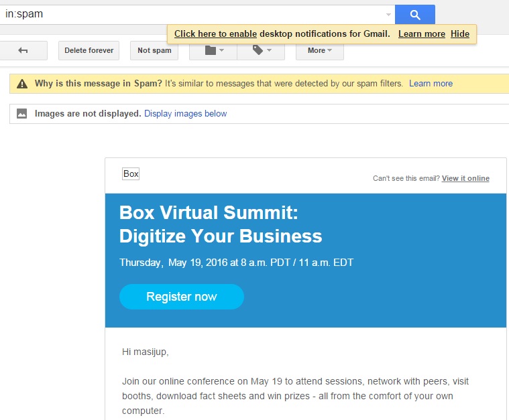509x420 pixels.
Task: Expand the More actions menu
Action: tap(320, 50)
